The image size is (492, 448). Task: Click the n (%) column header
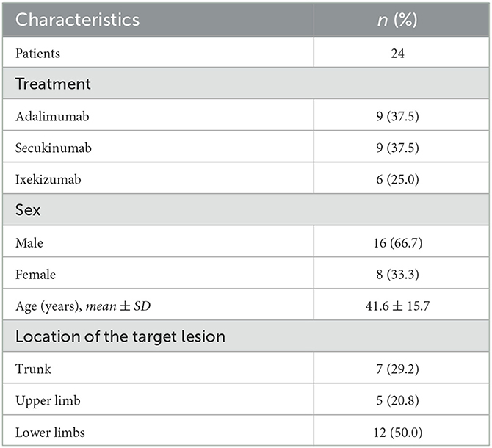(x=397, y=20)
